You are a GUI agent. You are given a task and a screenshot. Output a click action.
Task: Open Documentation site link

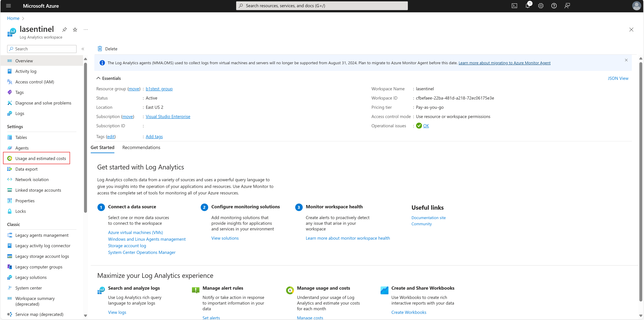tap(428, 218)
